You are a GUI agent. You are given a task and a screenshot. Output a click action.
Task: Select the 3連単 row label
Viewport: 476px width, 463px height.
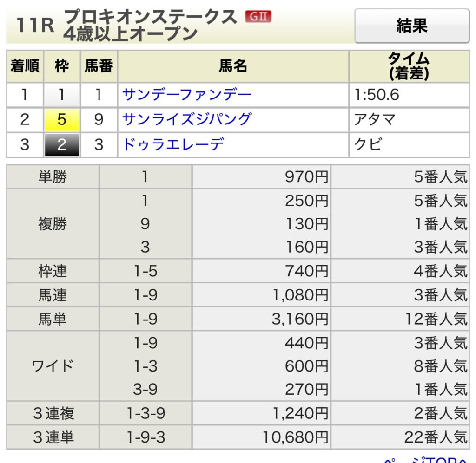(53, 437)
